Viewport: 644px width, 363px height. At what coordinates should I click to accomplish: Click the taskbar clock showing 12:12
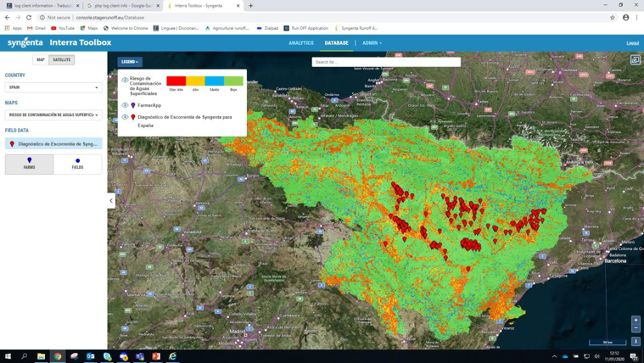tap(614, 356)
